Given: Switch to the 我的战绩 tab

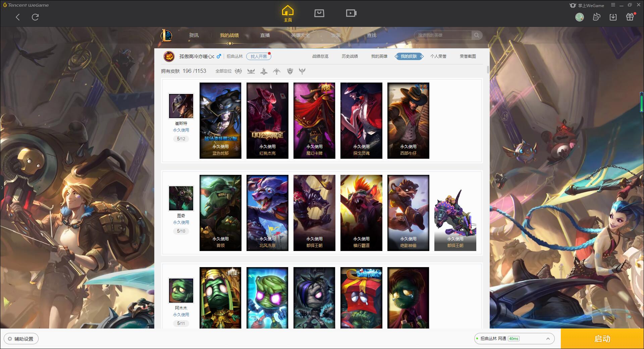Looking at the screenshot, I should (229, 35).
